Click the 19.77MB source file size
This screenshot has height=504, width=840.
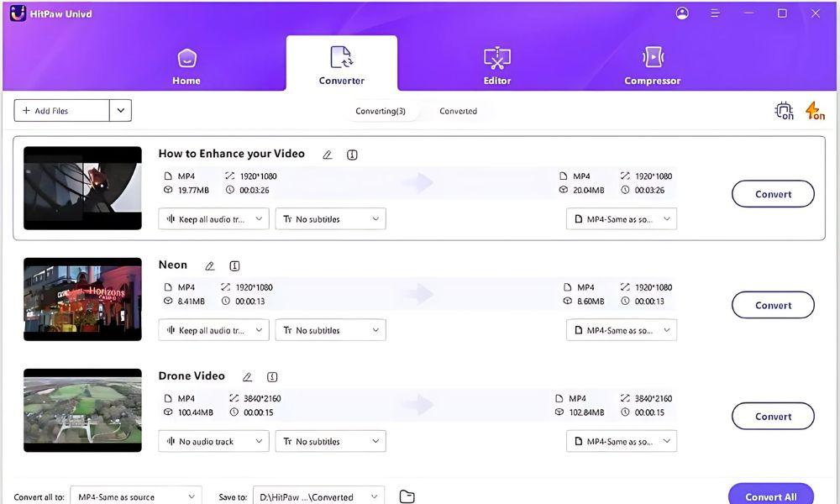point(193,190)
